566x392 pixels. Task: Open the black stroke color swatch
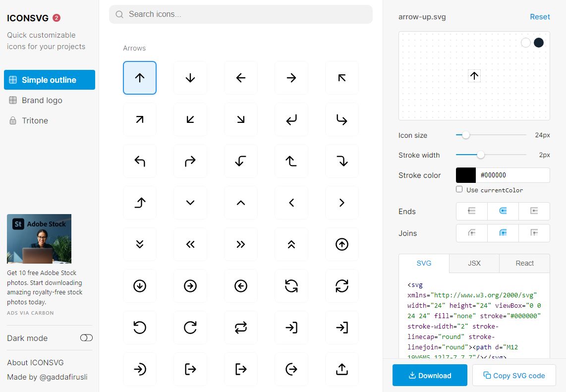(466, 175)
